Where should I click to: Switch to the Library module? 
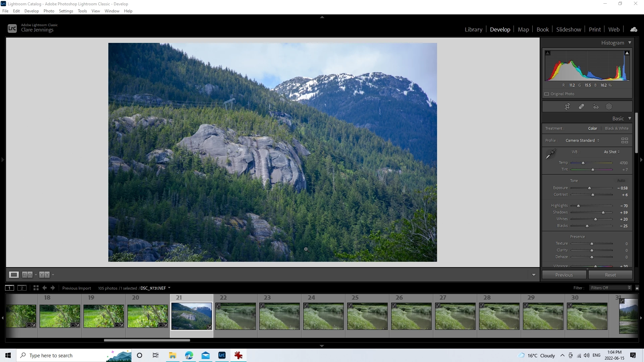(x=473, y=29)
